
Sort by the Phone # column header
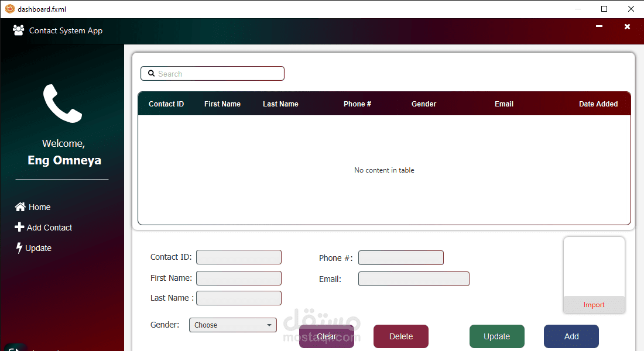point(357,104)
